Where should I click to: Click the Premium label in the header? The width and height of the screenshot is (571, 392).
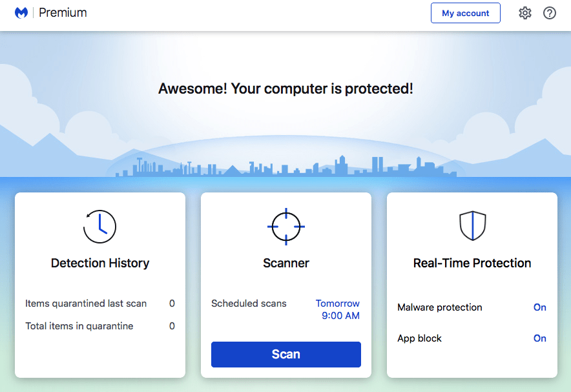coord(63,13)
